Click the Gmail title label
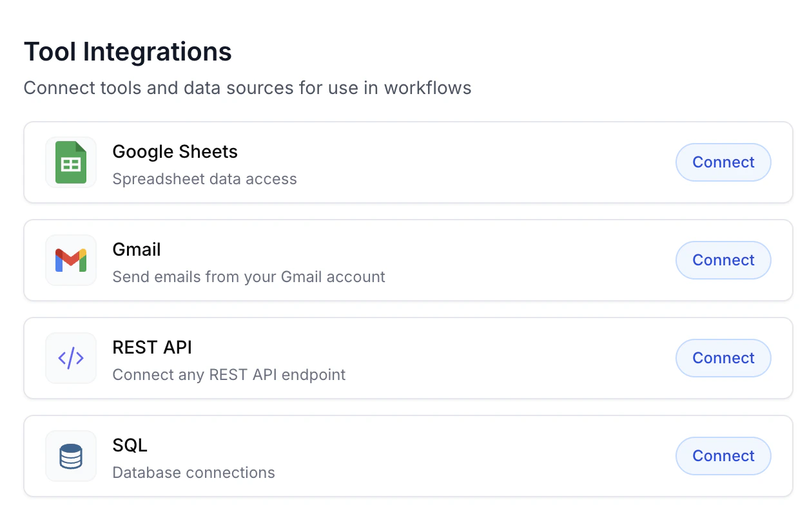The image size is (807, 532). point(136,249)
